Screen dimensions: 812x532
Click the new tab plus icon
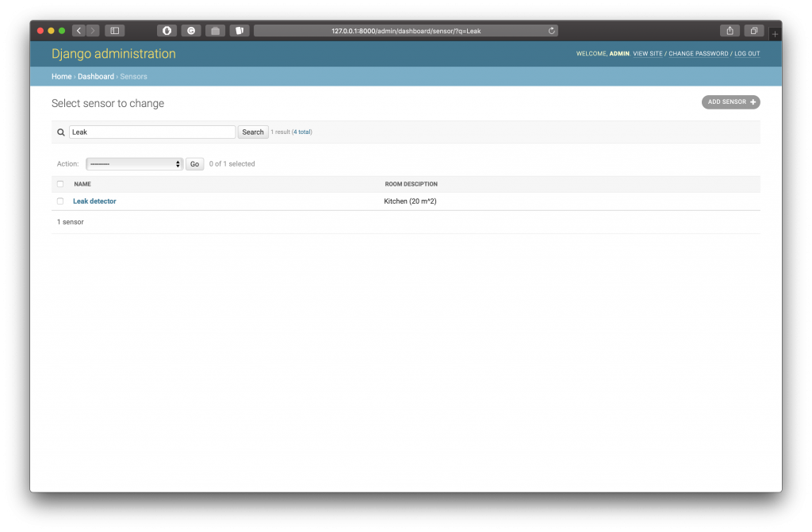(775, 34)
